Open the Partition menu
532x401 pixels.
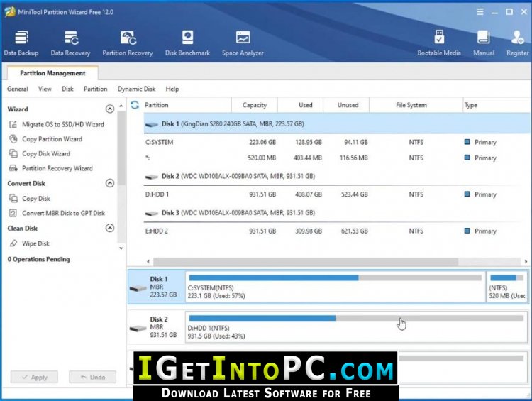point(95,89)
